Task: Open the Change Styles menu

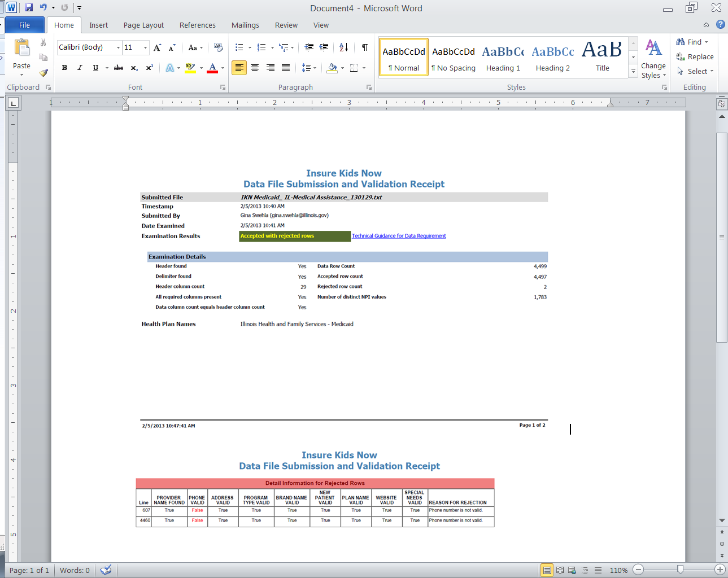Action: coord(653,59)
